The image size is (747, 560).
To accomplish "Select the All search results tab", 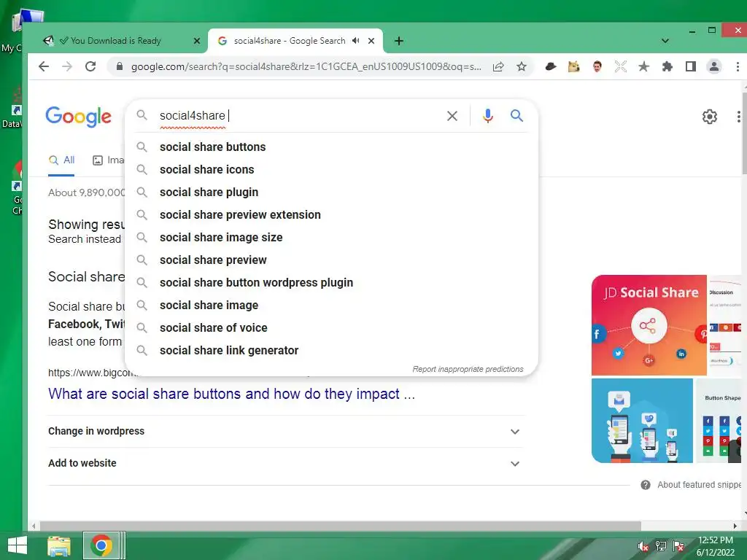I will coord(61,160).
